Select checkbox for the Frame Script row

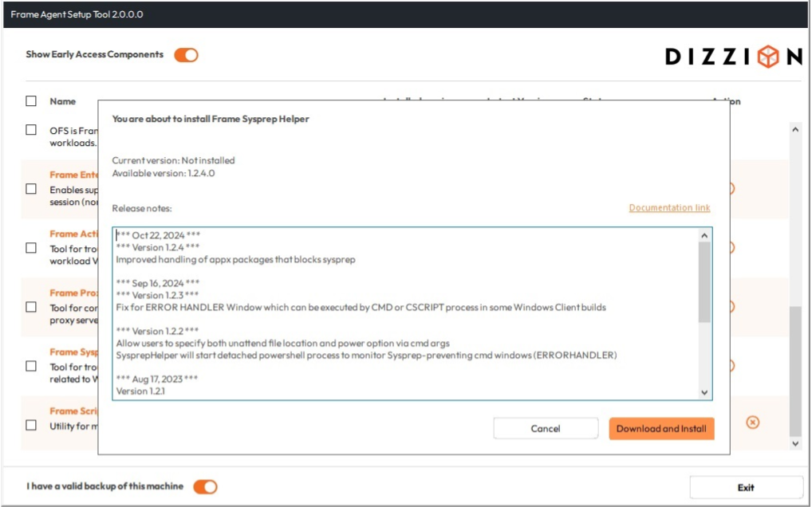[x=31, y=425]
